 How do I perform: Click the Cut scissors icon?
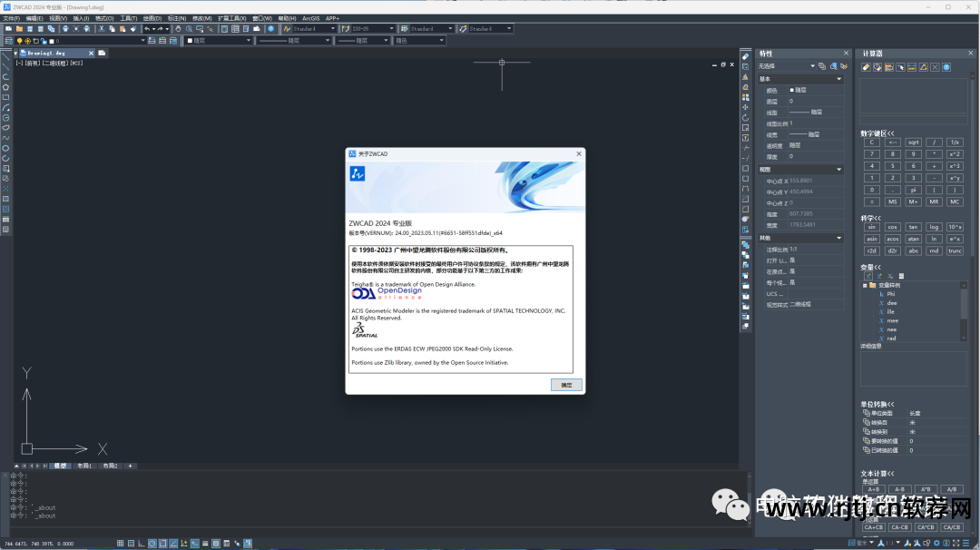point(102,29)
